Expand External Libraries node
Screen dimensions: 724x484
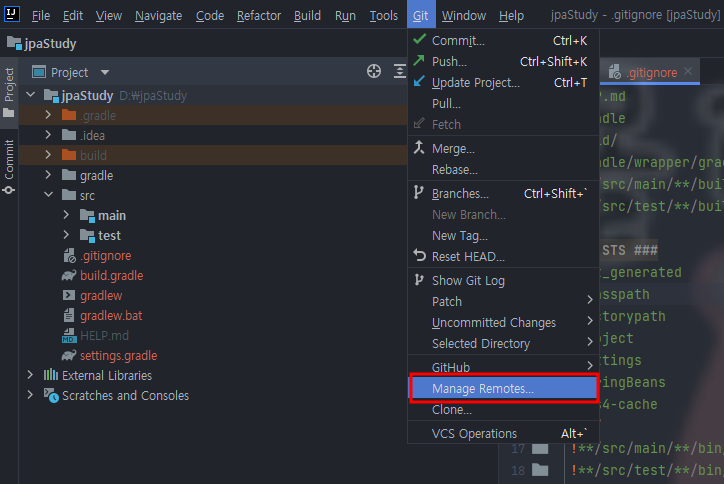(30, 375)
